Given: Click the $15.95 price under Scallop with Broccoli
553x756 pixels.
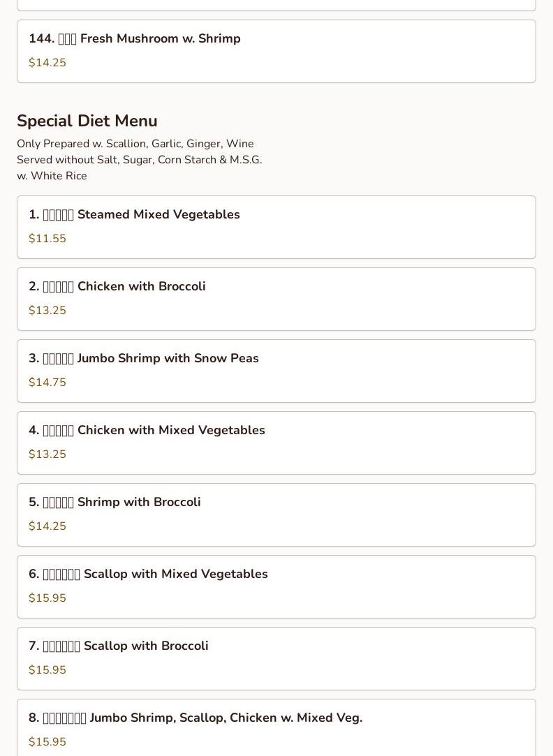Looking at the screenshot, I should tap(47, 669).
